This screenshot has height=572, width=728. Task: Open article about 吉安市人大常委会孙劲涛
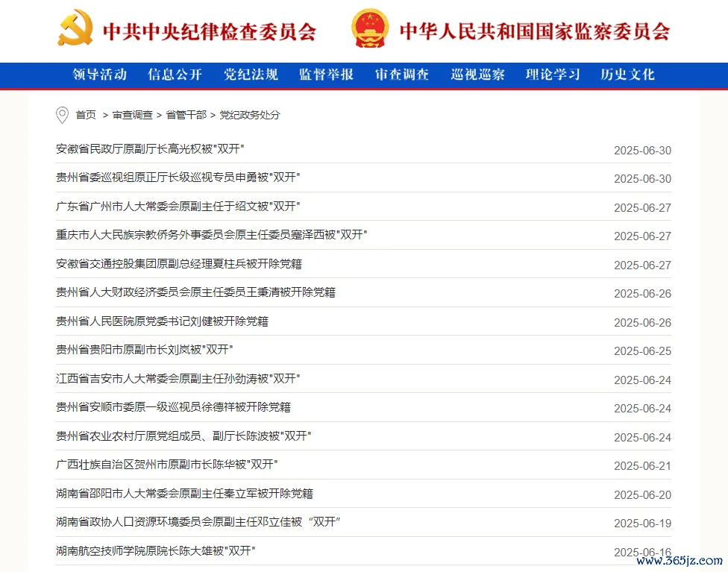pyautogui.click(x=178, y=378)
